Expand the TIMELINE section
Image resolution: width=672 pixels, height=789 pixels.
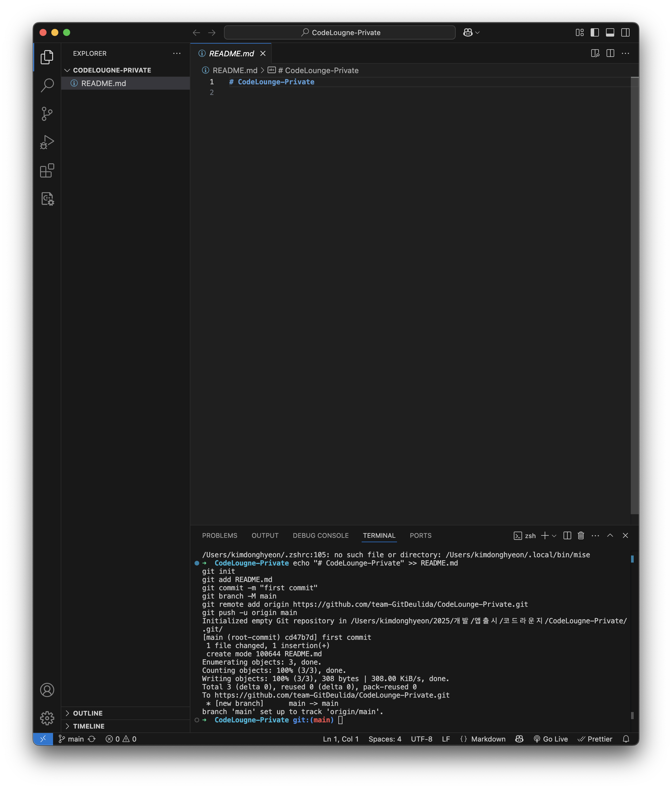(x=126, y=726)
